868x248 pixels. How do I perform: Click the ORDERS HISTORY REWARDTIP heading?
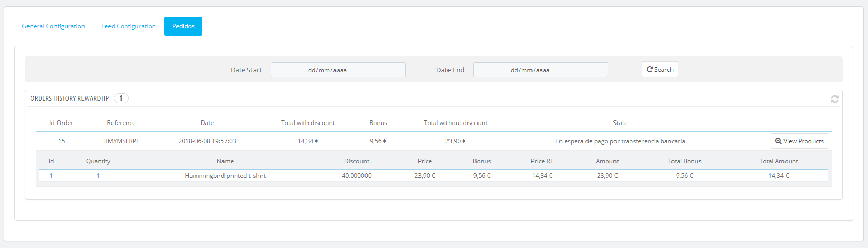pyautogui.click(x=70, y=98)
